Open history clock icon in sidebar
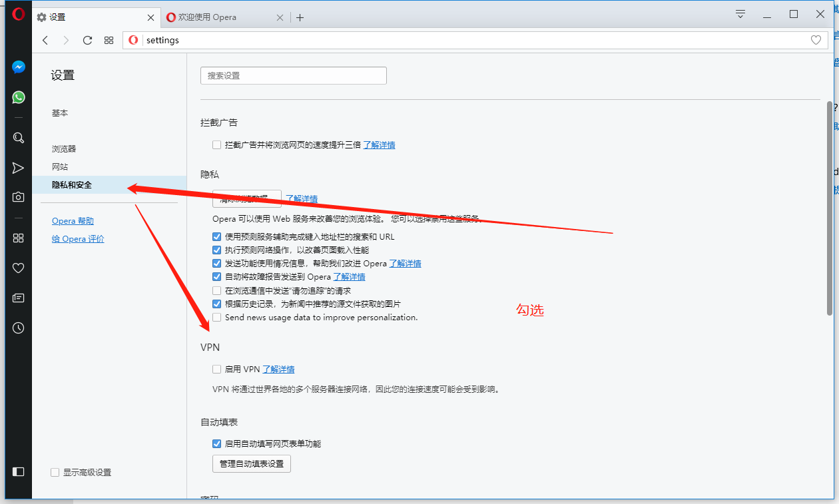This screenshot has width=839, height=504. coord(19,328)
